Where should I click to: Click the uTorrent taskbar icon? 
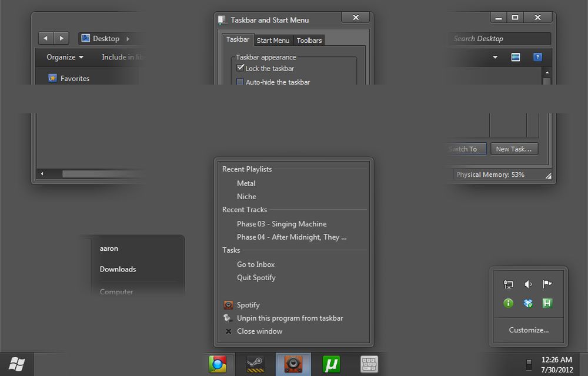[331, 364]
